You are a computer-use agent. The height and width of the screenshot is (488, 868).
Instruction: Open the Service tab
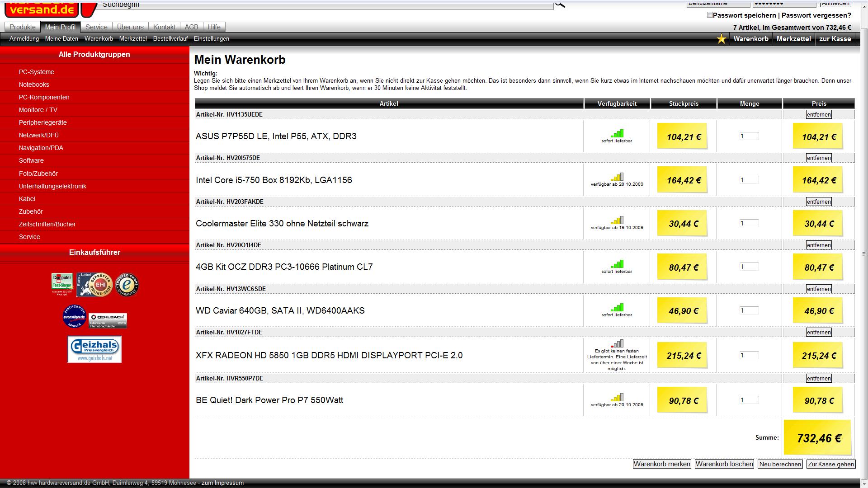click(x=96, y=27)
